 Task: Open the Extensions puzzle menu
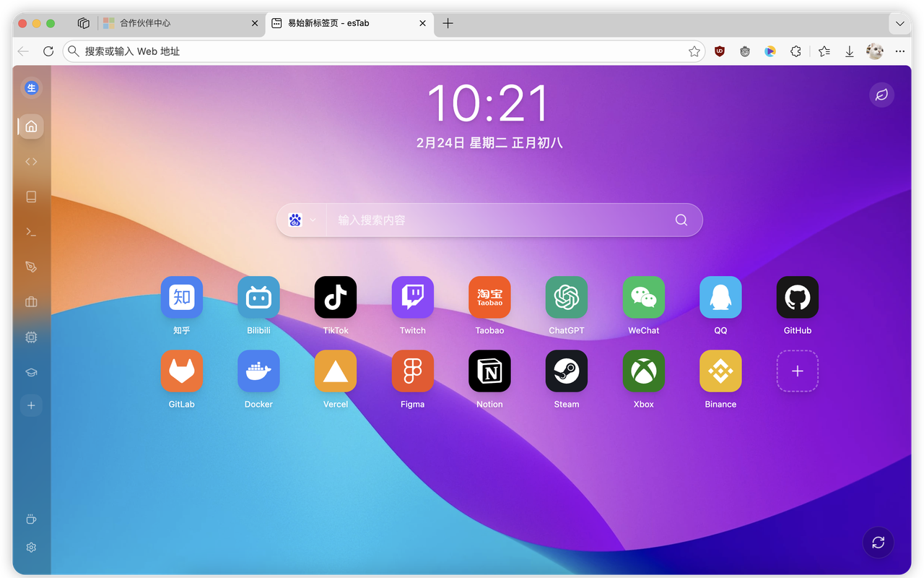click(x=796, y=51)
